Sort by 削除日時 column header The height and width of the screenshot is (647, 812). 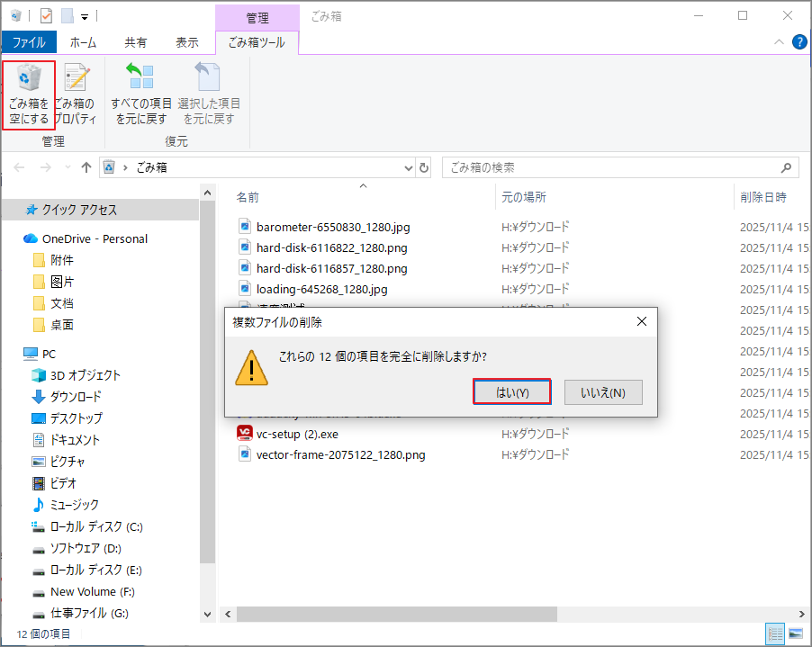coord(763,197)
